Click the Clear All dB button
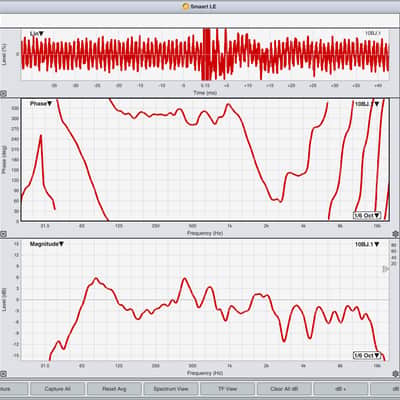The height and width of the screenshot is (400, 400). [284, 389]
